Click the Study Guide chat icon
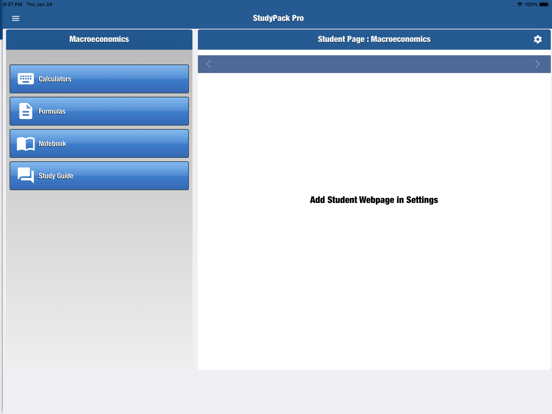 [26, 175]
